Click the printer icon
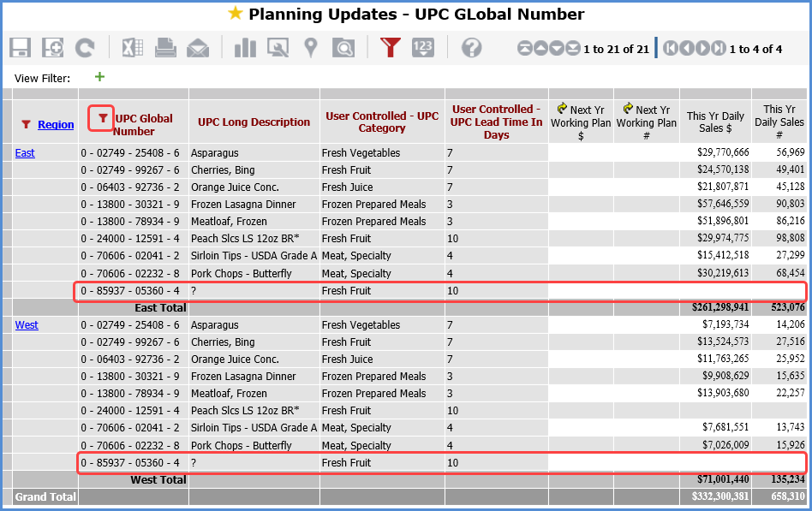Viewport: 812px width, 511px height. 165,48
